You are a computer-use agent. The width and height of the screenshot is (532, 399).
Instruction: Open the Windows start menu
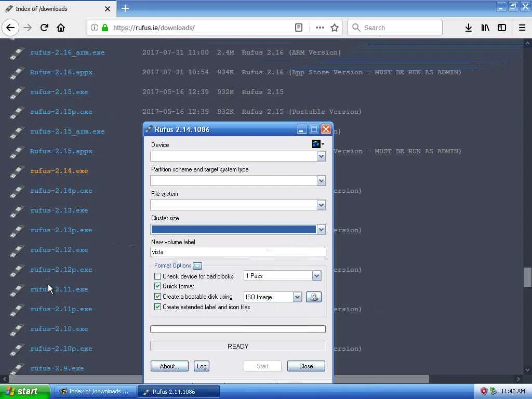point(24,391)
